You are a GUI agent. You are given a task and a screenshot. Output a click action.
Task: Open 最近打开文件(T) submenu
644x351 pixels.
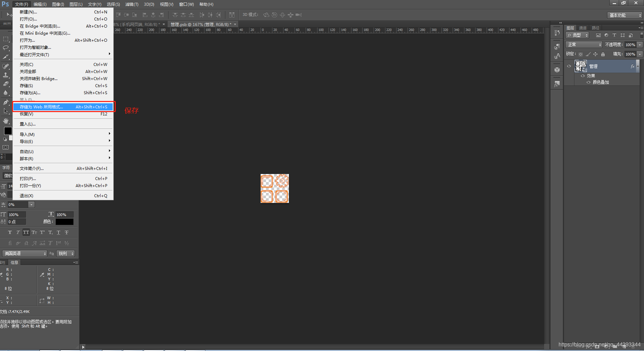click(x=63, y=55)
